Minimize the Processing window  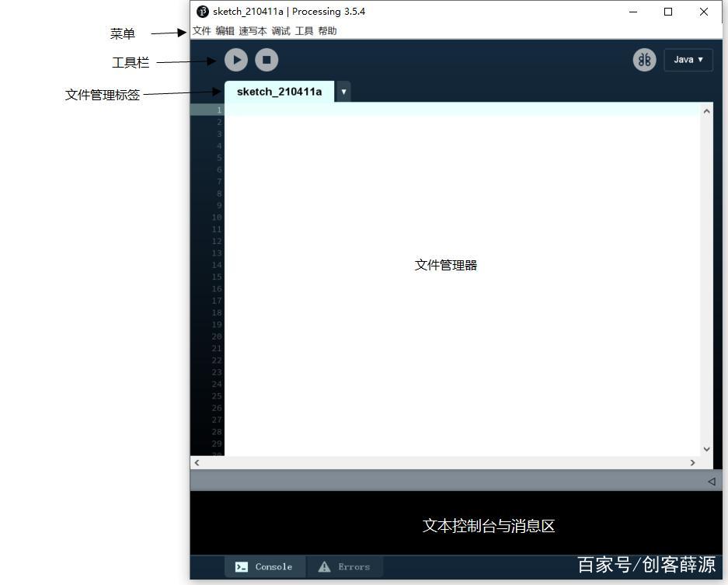tap(633, 12)
